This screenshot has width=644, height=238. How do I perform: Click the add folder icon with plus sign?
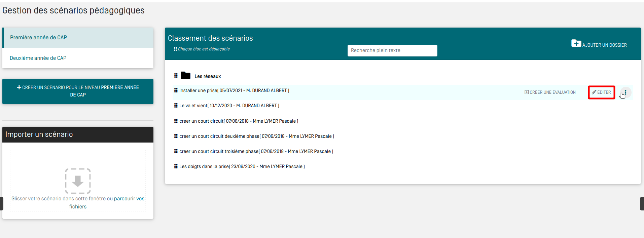576,43
